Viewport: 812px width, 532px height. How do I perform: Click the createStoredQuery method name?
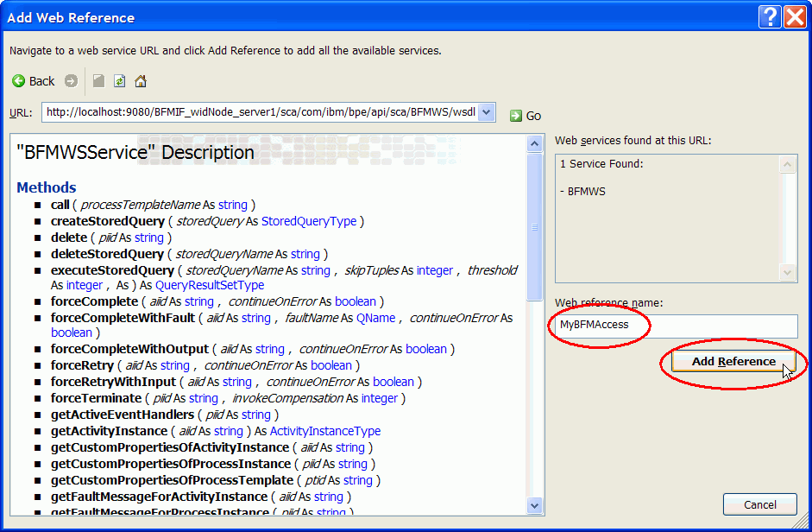[x=108, y=221]
